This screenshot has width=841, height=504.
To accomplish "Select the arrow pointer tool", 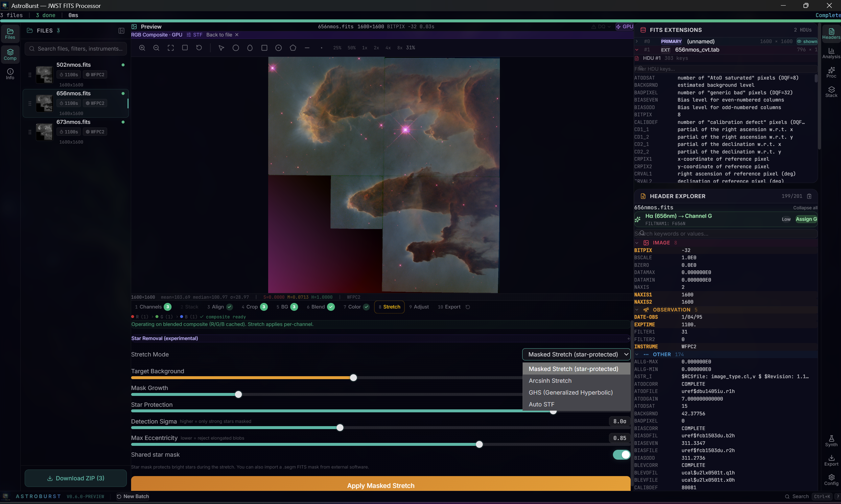I will (222, 48).
